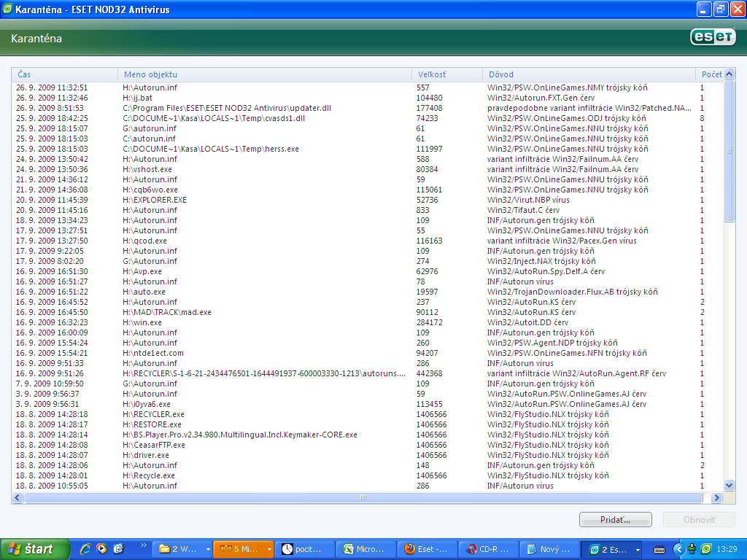Click the green figure icon in the tray

(692, 549)
